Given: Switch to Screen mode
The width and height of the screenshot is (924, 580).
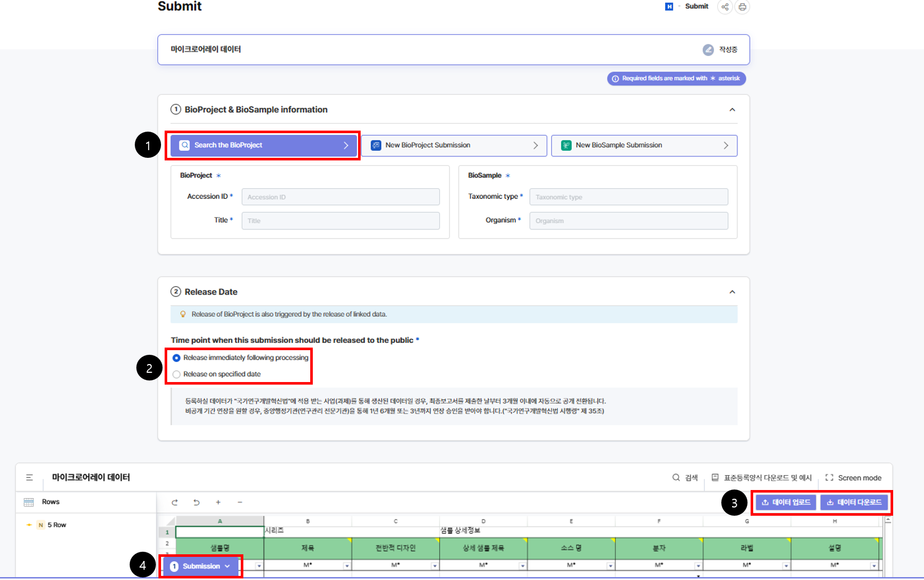Looking at the screenshot, I should [x=854, y=478].
